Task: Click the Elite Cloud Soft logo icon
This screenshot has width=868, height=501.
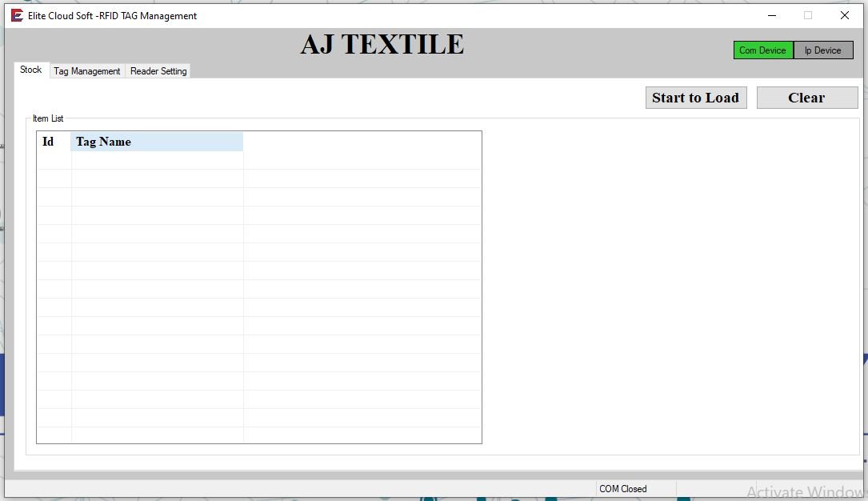Action: (x=17, y=15)
